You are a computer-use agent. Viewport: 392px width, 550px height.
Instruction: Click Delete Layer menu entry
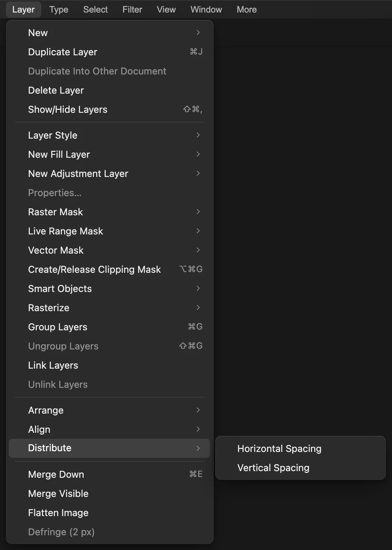point(109,90)
